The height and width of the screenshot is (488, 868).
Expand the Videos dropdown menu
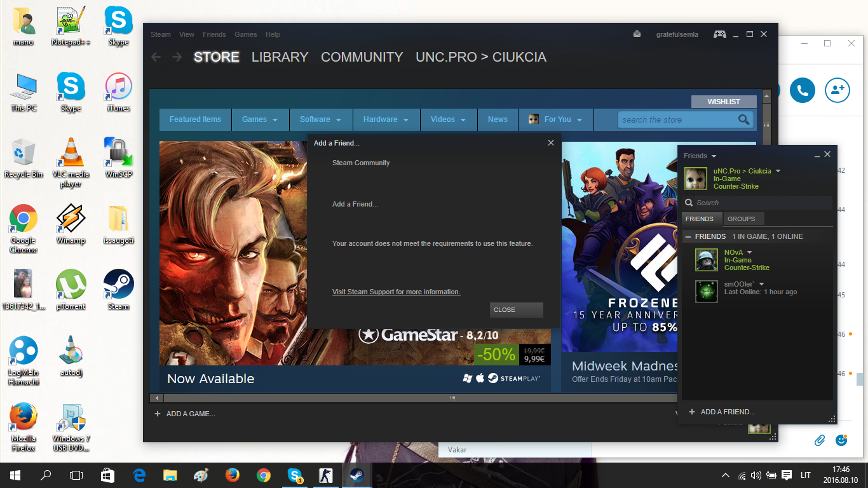point(449,119)
